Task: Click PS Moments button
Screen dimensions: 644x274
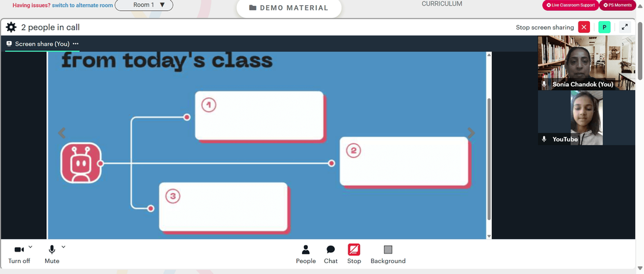Action: pyautogui.click(x=618, y=5)
